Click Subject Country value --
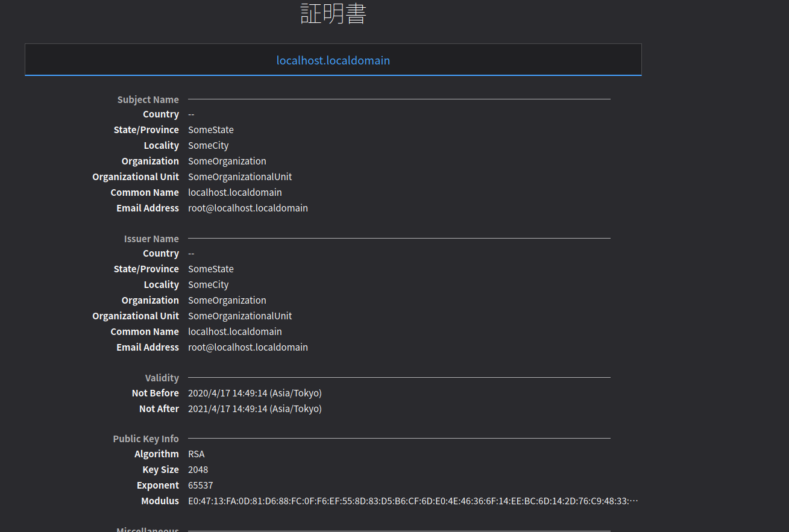Image resolution: width=789 pixels, height=532 pixels. coord(191,114)
